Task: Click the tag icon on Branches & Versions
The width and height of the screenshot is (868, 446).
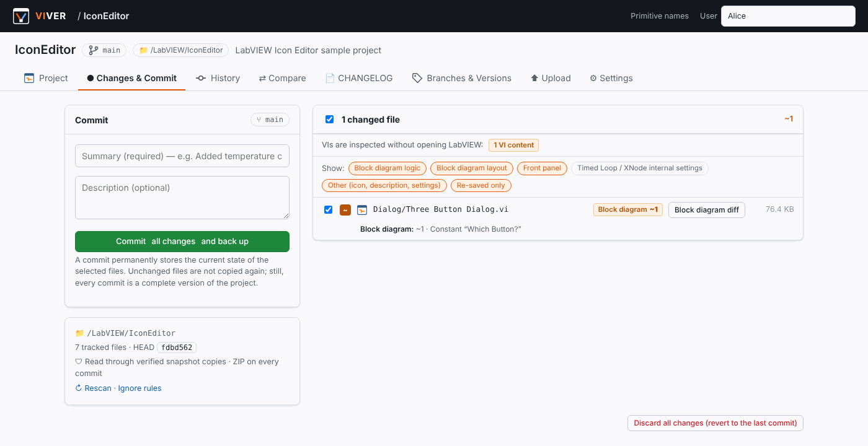Action: [417, 78]
